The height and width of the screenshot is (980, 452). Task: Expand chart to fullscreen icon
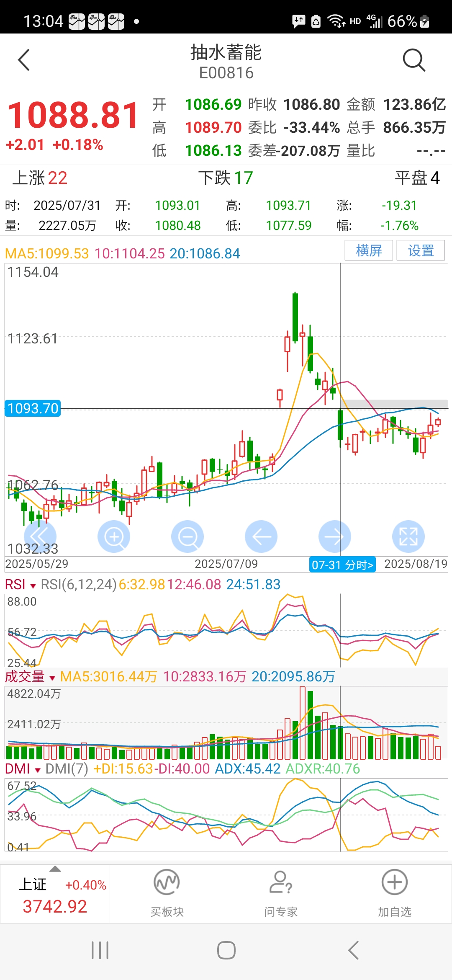coord(408,536)
